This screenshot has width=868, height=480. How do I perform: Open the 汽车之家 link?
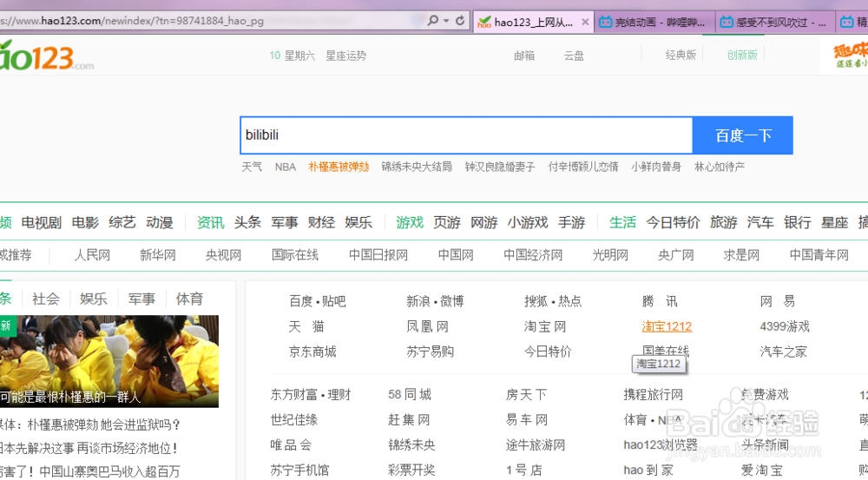pyautogui.click(x=783, y=352)
